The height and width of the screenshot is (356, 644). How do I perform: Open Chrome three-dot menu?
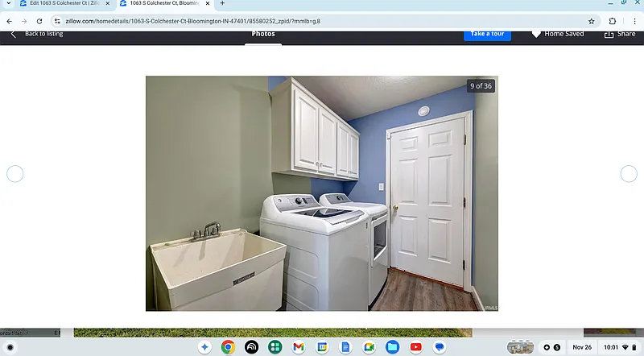point(634,22)
